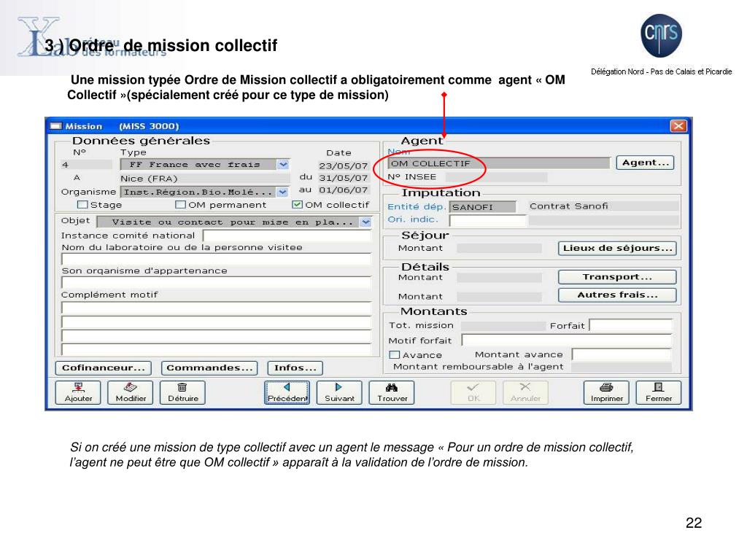The width and height of the screenshot is (747, 560).
Task: Open the Agent... selection button
Action: [646, 163]
